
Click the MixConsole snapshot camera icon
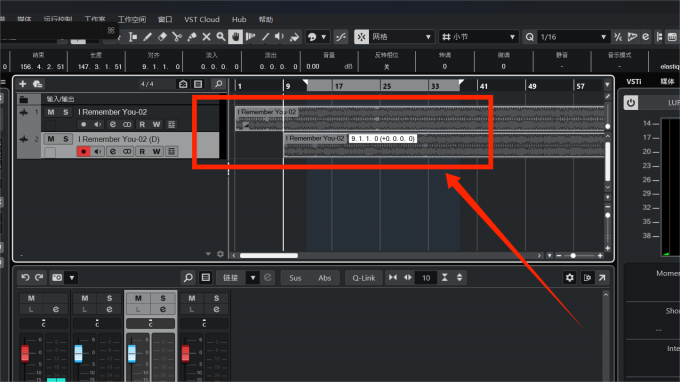pos(57,278)
